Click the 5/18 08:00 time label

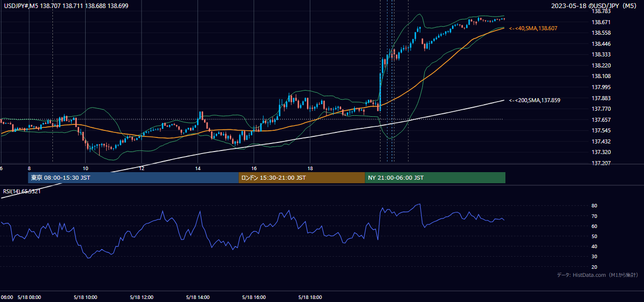pyautogui.click(x=29, y=297)
